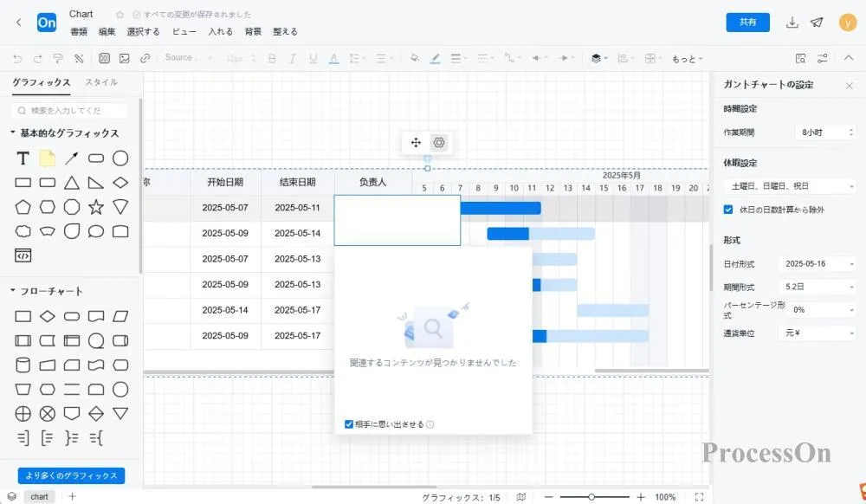Open the working hours '8小时' dropdown

(825, 132)
